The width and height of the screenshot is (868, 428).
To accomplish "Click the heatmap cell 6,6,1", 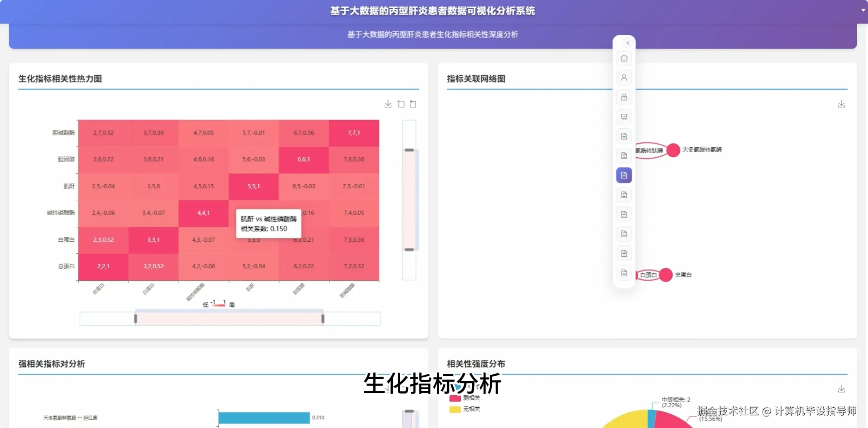I will point(304,159).
